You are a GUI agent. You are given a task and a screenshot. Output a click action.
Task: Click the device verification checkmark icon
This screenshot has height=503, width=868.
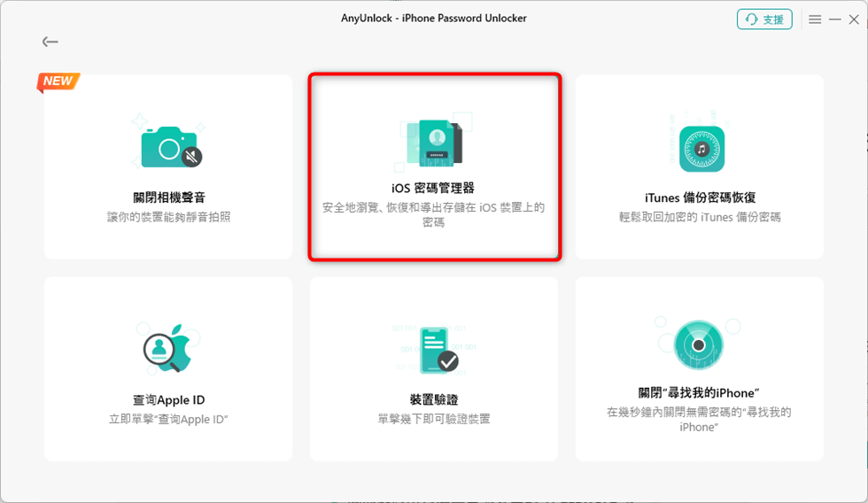coord(438,351)
